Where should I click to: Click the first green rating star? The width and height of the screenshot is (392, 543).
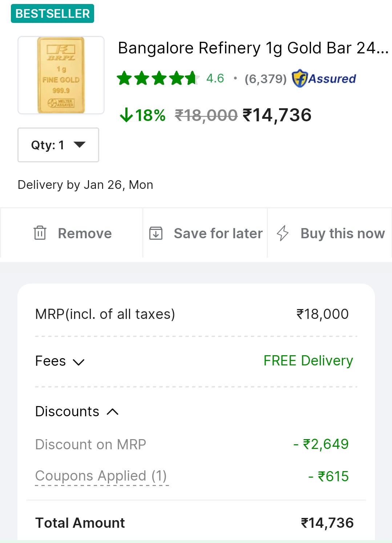pos(125,78)
